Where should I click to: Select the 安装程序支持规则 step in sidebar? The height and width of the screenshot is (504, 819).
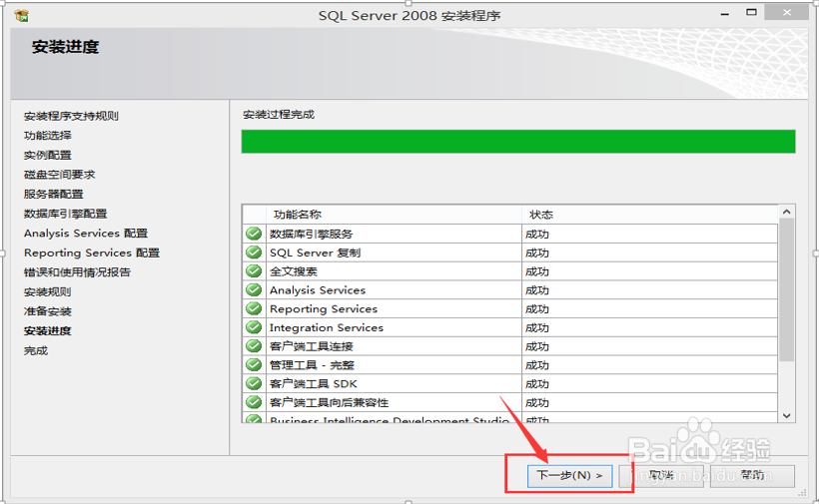71,116
